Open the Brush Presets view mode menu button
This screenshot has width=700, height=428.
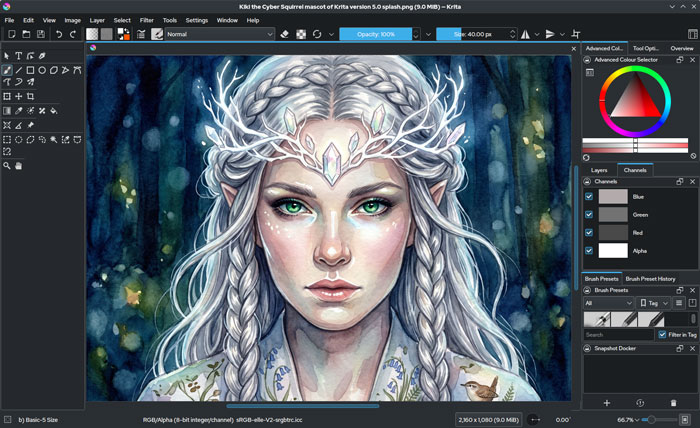click(679, 303)
